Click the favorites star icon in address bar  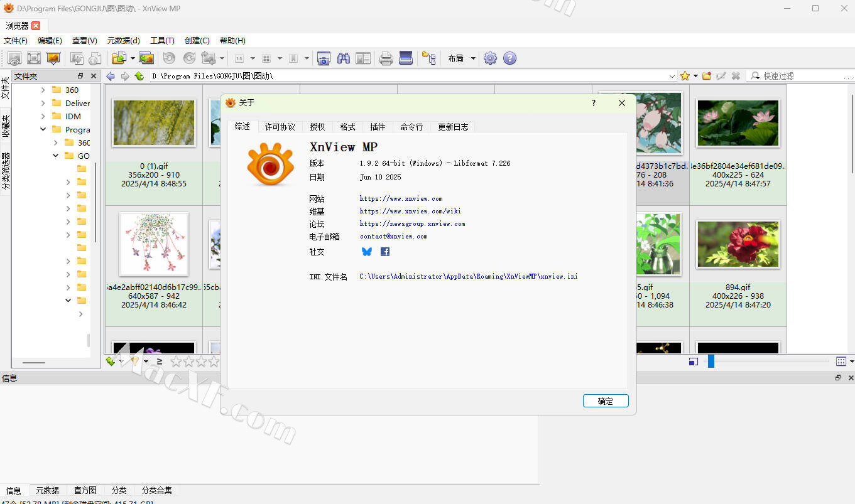tap(685, 75)
